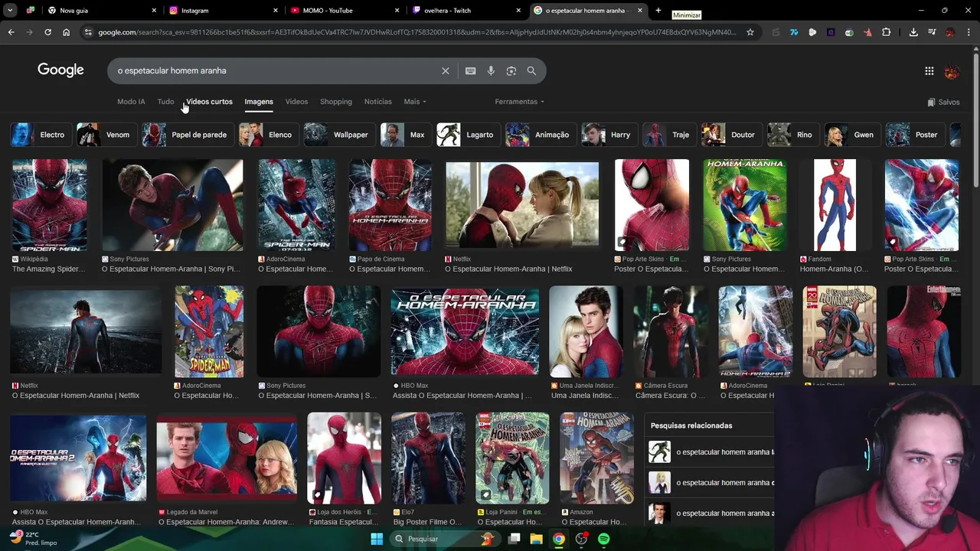The height and width of the screenshot is (551, 980).
Task: Switch to the Vídeos curtos tab
Action: coord(209,102)
